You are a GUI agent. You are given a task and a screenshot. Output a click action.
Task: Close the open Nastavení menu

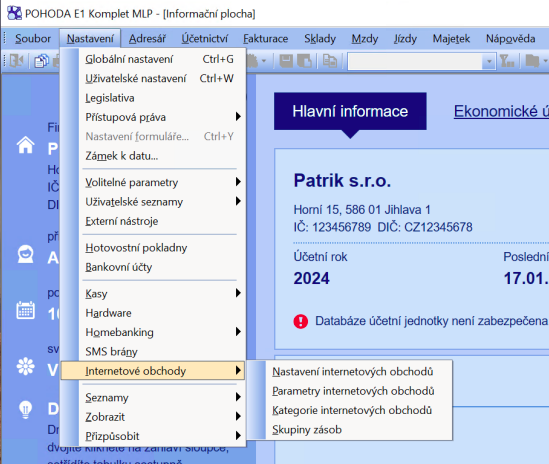[x=90, y=39]
